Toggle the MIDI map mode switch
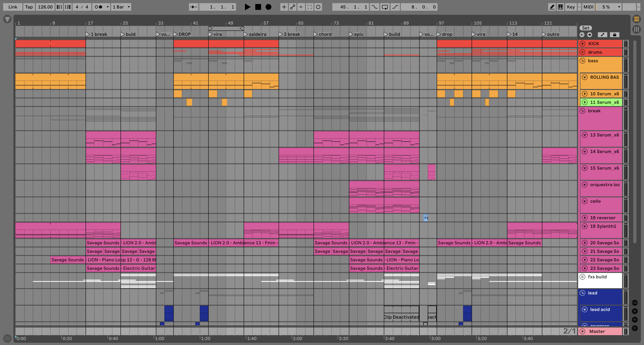 click(x=588, y=7)
